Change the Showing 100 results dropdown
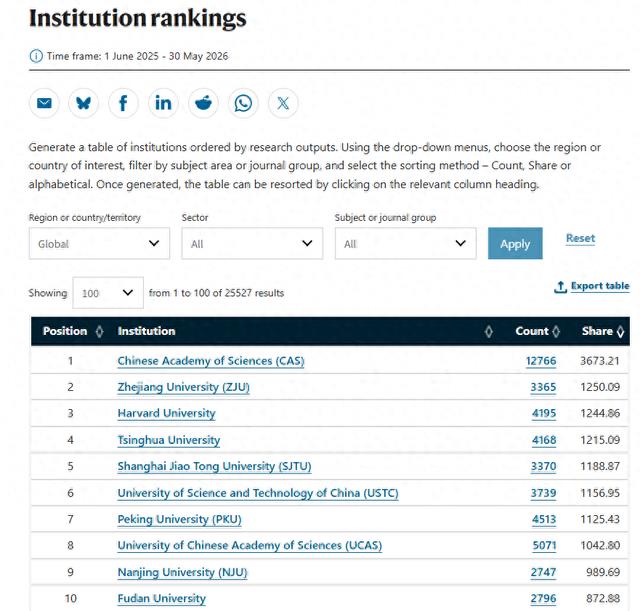Image resolution: width=640 pixels, height=611 pixels. tap(108, 293)
